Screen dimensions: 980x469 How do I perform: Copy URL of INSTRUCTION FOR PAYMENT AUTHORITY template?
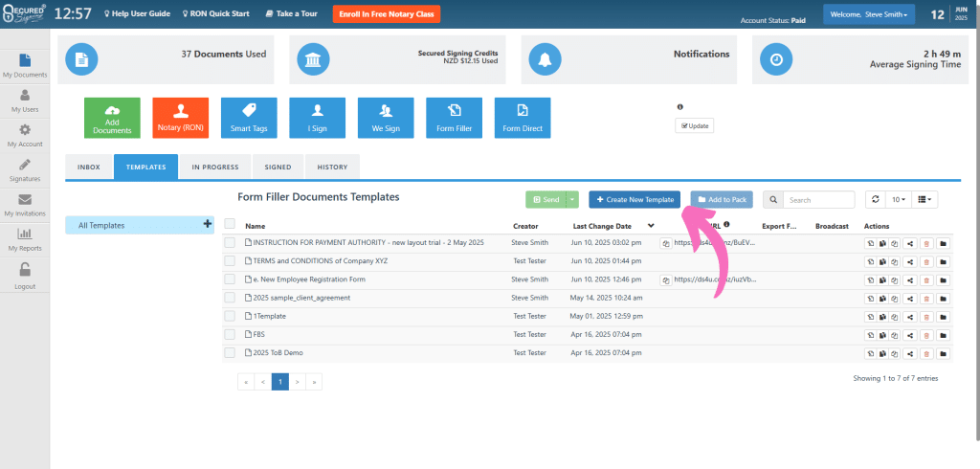coord(665,243)
